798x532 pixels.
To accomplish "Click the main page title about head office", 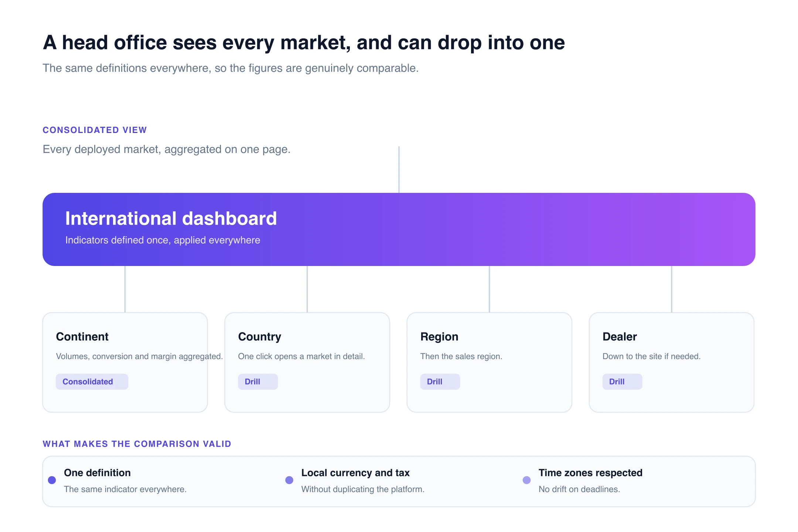I will click(x=304, y=42).
